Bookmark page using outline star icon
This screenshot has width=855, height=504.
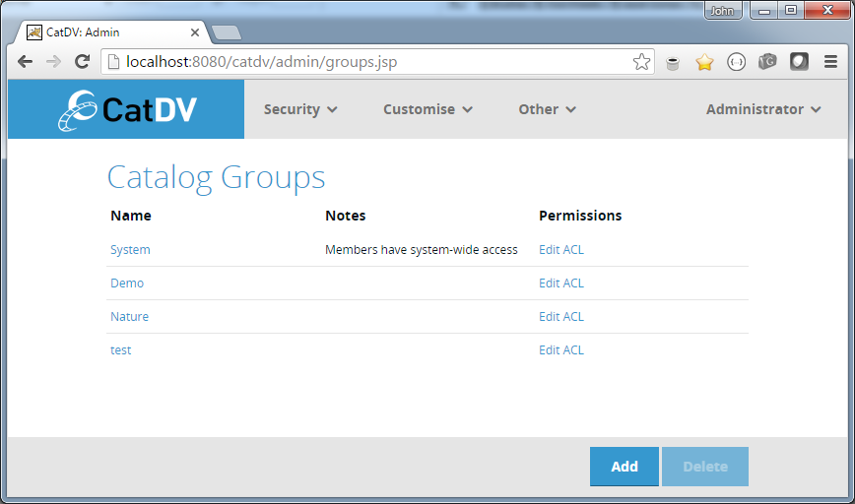pyautogui.click(x=641, y=62)
